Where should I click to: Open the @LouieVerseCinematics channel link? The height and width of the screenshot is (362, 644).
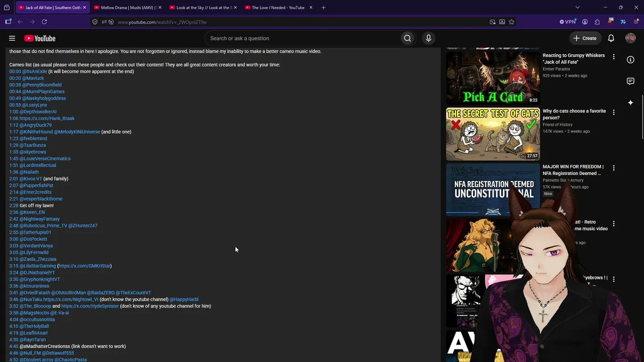point(45,158)
